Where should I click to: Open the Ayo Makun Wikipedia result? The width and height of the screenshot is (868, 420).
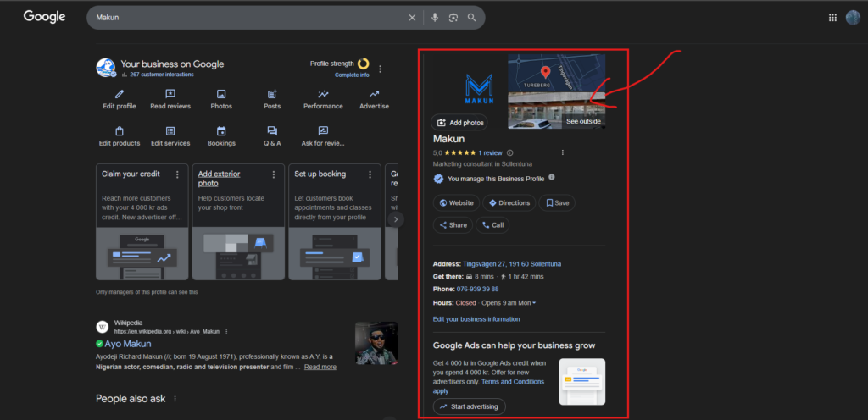pos(128,345)
